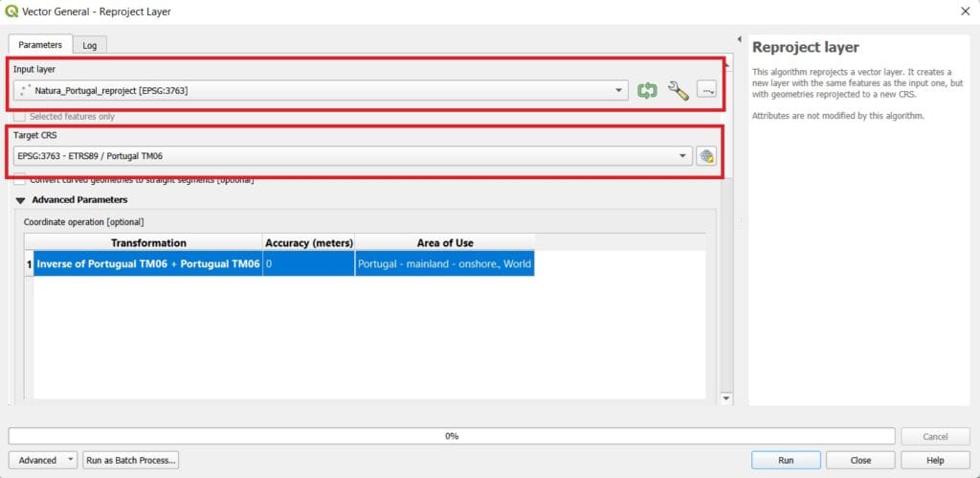This screenshot has height=478, width=980.
Task: Click the Area of Use column header
Action: click(444, 242)
